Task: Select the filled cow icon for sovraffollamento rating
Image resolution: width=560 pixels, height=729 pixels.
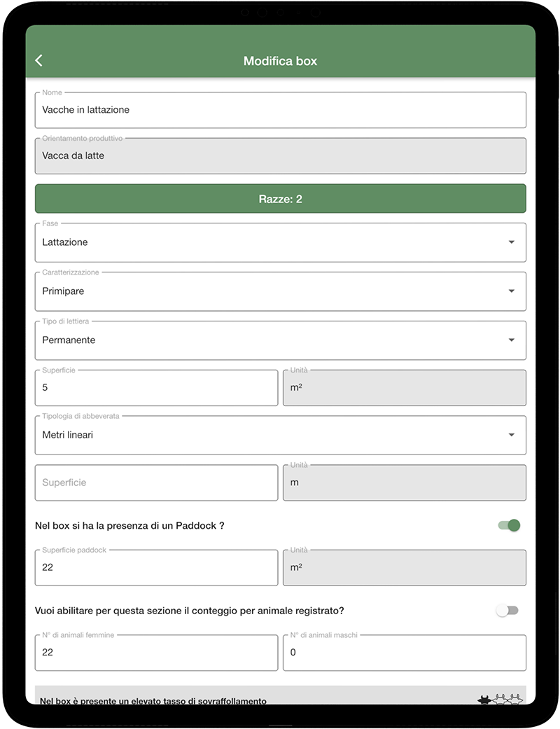Action: [x=485, y=700]
